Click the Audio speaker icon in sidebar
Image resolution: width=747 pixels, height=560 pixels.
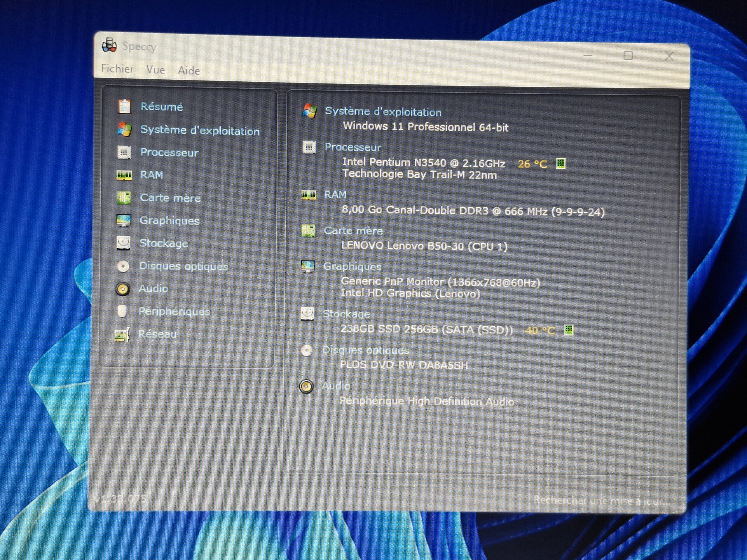(123, 289)
